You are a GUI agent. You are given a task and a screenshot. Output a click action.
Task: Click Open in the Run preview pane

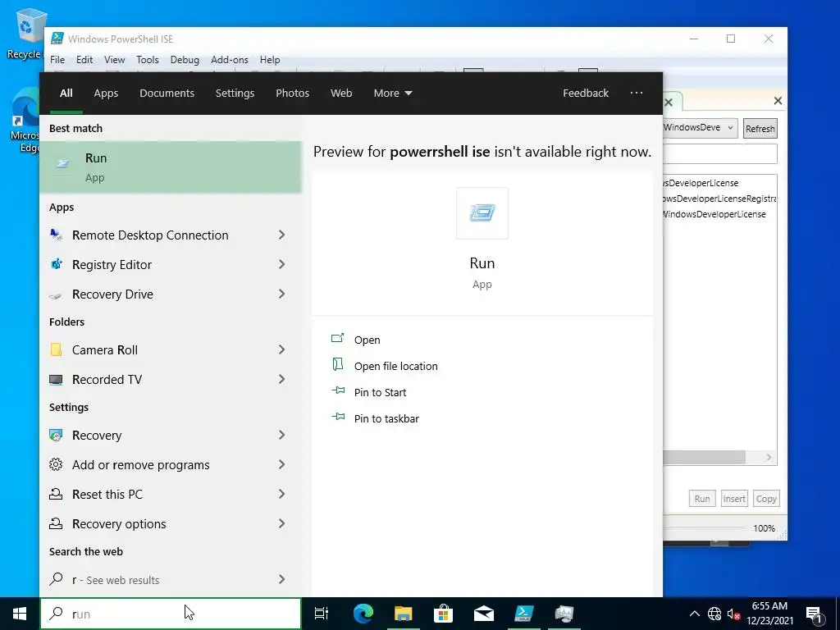pos(367,340)
